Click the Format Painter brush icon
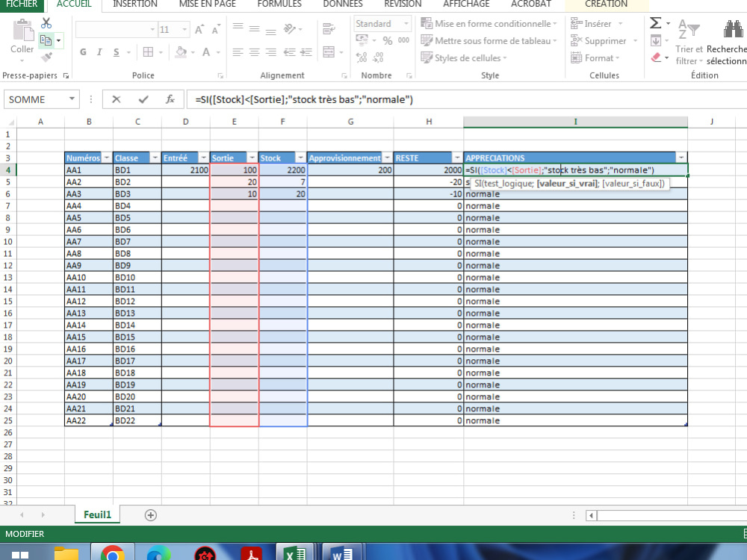Viewport: 747px width, 560px height. [46, 57]
